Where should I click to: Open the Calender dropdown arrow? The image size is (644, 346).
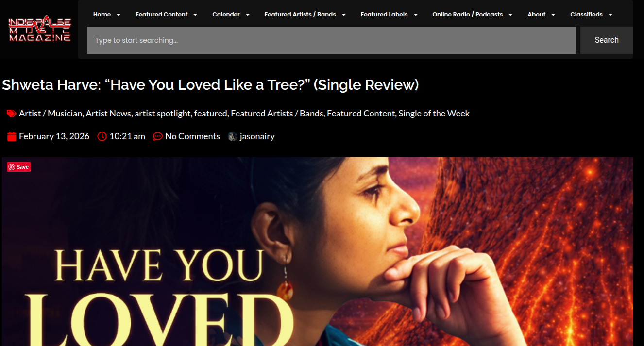pyautogui.click(x=248, y=15)
